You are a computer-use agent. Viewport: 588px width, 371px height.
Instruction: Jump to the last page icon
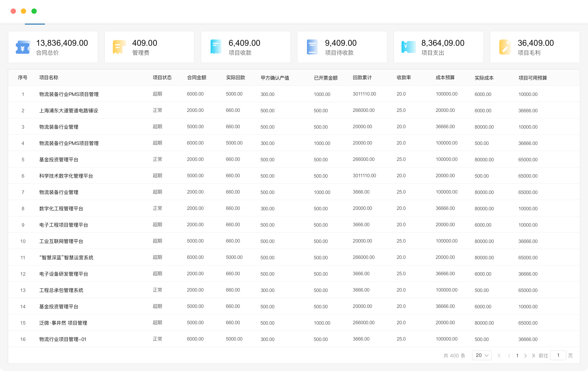(x=533, y=356)
